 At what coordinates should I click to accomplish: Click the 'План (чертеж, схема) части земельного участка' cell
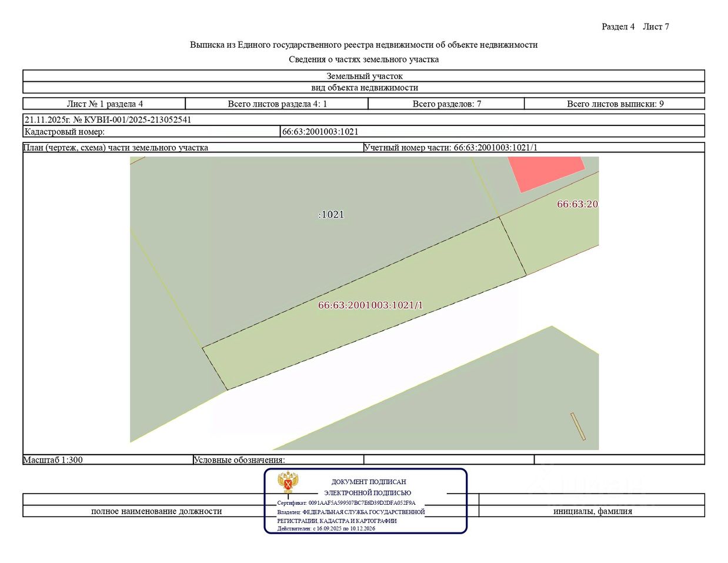pos(193,148)
